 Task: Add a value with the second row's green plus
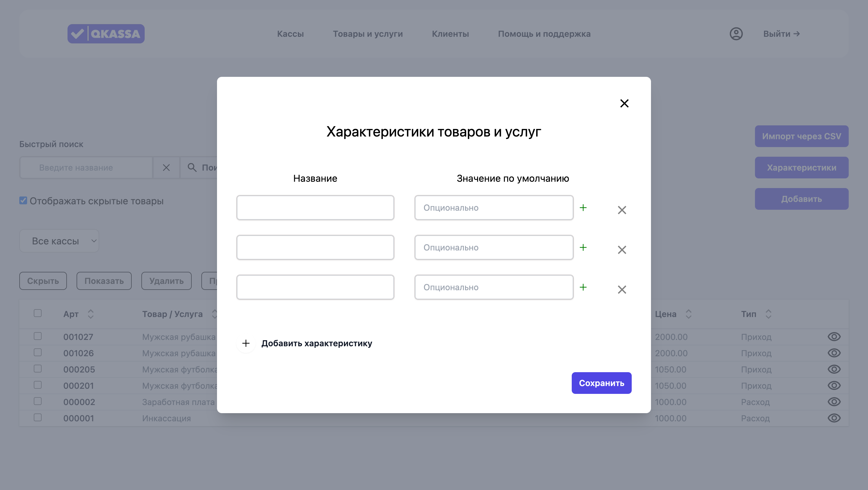click(583, 247)
